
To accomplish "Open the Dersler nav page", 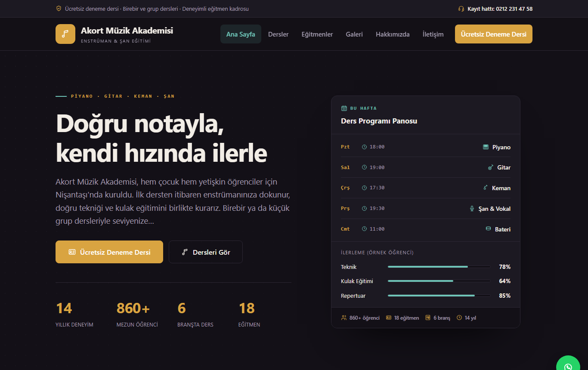I will click(x=279, y=34).
